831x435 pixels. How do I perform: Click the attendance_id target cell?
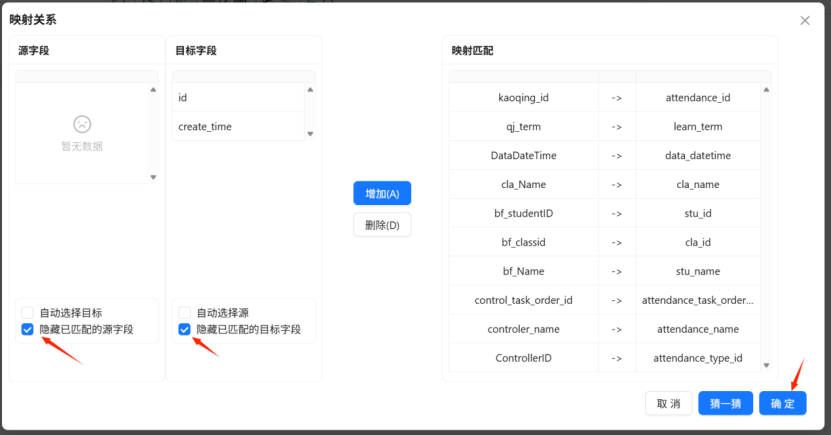698,97
